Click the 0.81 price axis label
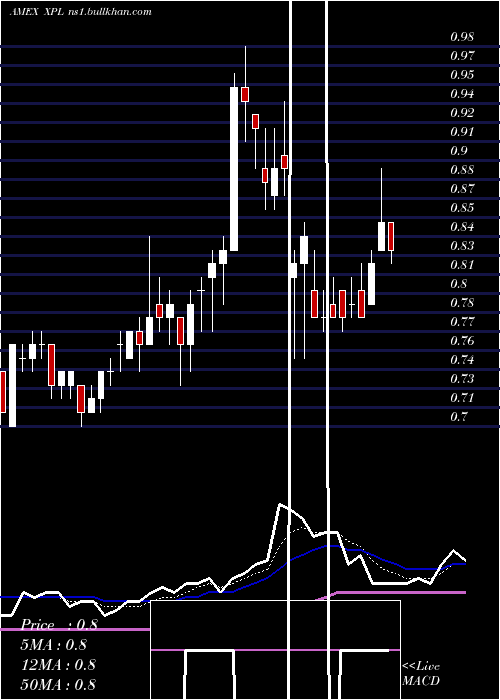500x700 pixels. click(462, 264)
